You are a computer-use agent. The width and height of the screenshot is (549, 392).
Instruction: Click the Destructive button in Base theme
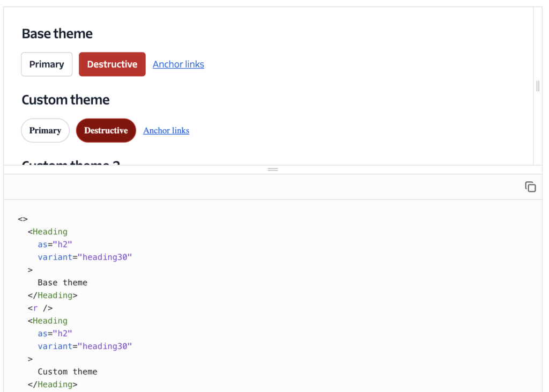point(112,64)
